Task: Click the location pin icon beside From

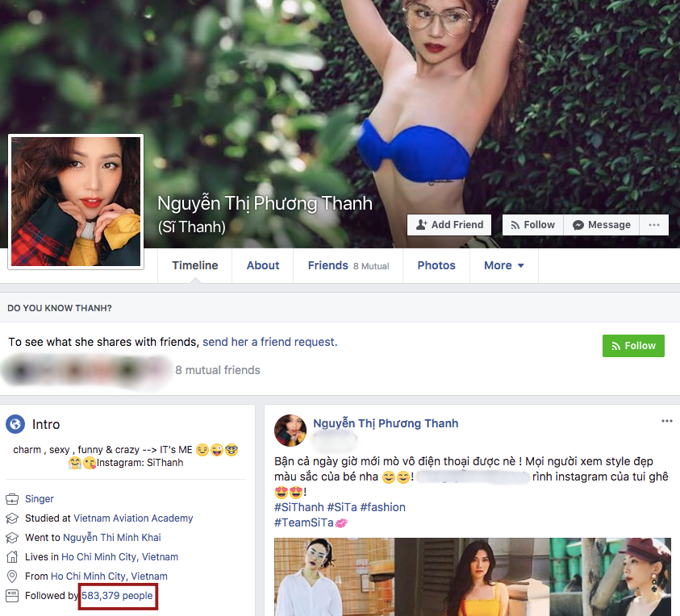Action: click(12, 576)
